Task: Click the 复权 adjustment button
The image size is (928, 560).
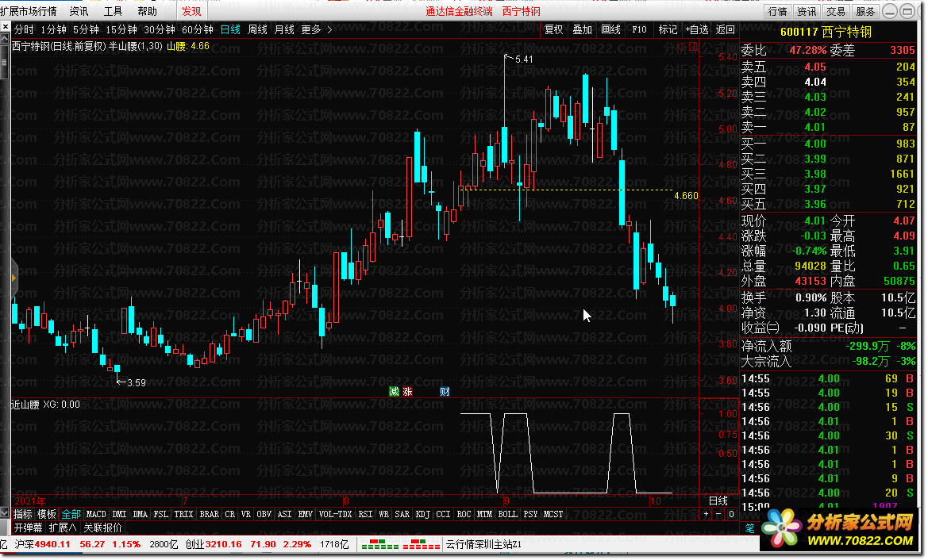Action: [x=553, y=29]
